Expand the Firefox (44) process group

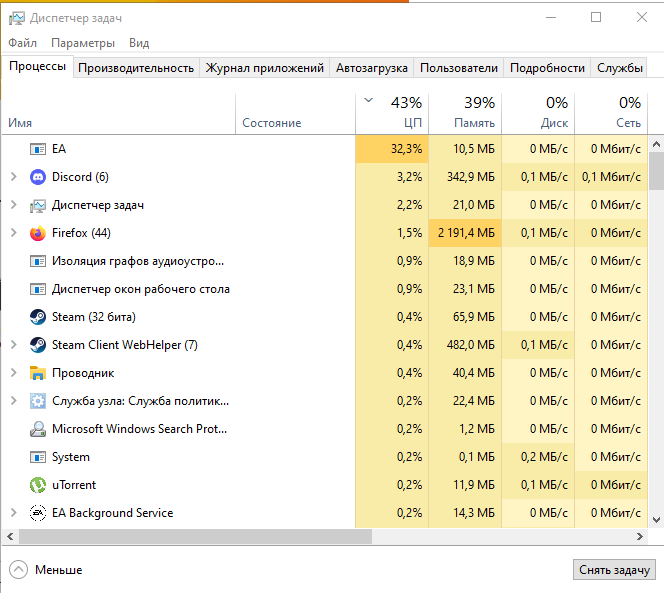coord(14,233)
